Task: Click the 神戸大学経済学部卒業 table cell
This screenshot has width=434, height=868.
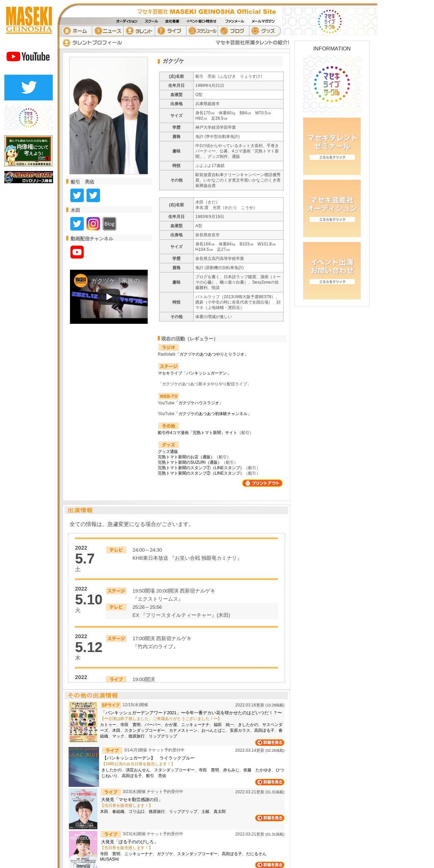Action: (238, 127)
